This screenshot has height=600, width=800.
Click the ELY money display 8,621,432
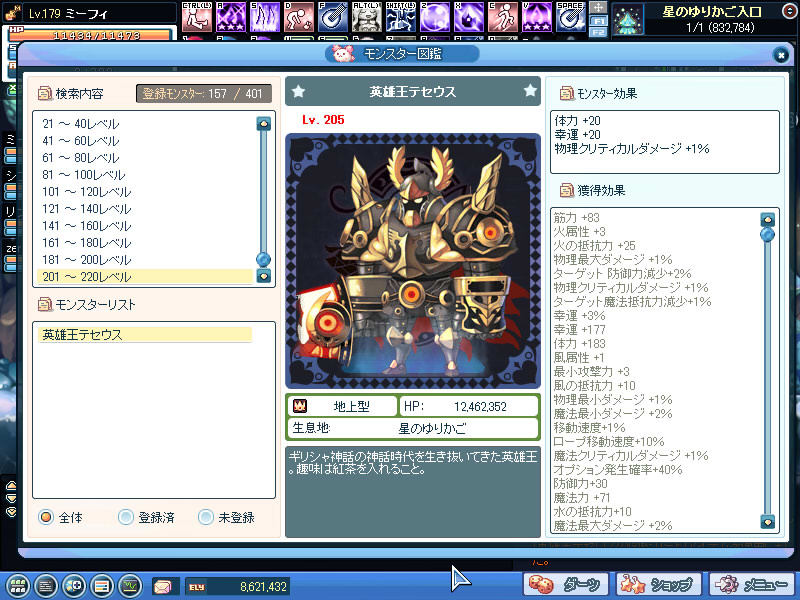coord(237,587)
